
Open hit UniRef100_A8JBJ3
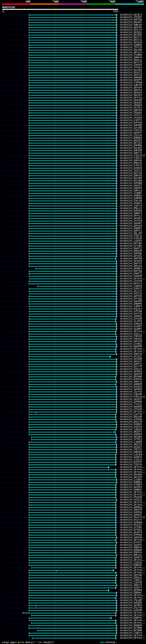(x=131, y=15)
